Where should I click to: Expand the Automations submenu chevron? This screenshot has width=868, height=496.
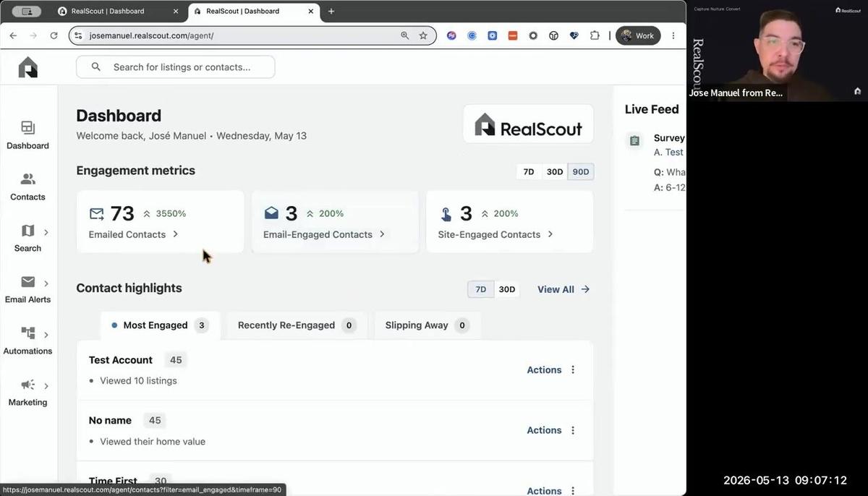click(x=46, y=335)
